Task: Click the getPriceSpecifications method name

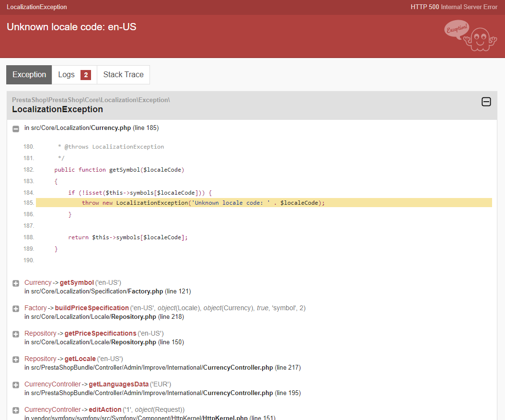Action: tap(101, 334)
